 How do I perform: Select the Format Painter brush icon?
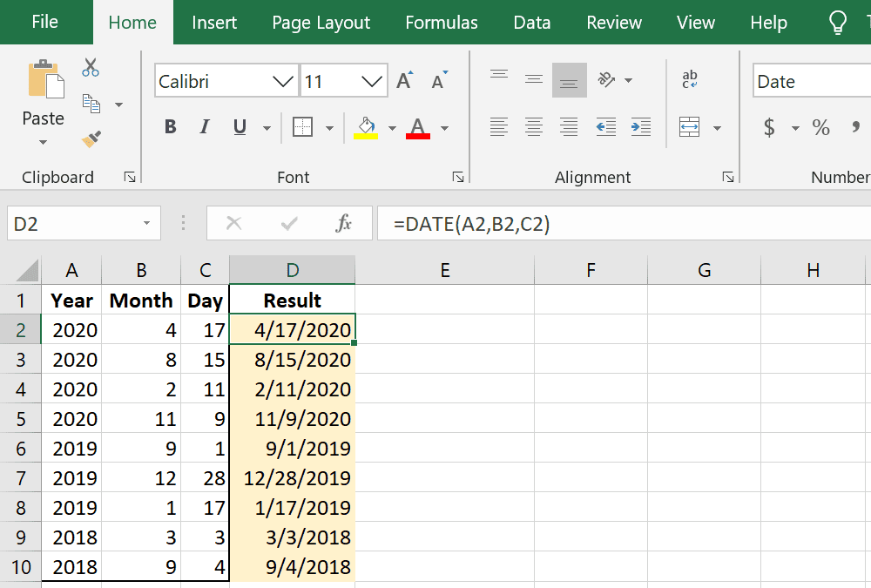[91, 139]
